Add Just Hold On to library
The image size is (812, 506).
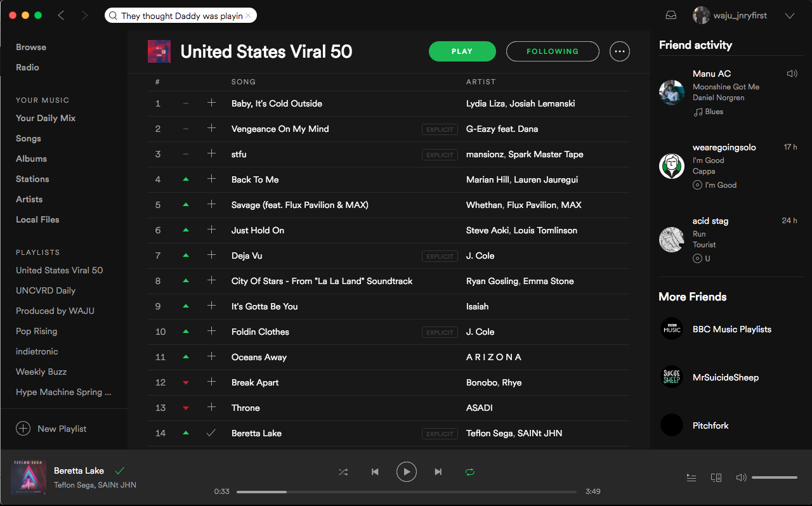211,230
